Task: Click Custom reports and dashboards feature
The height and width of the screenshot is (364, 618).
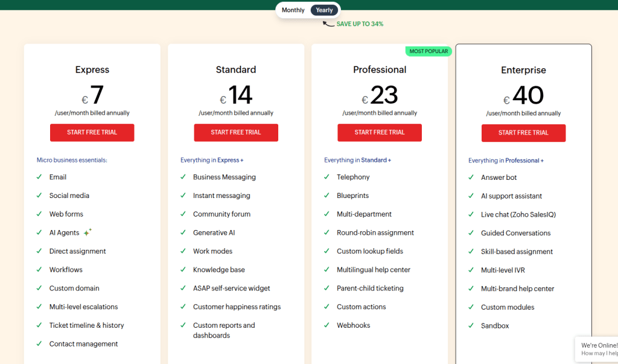Action: [x=224, y=330]
